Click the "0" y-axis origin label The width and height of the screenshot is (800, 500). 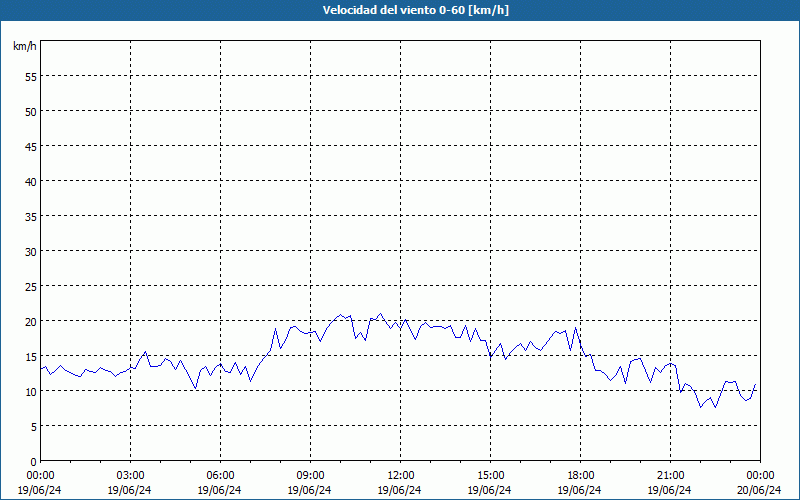click(34, 462)
